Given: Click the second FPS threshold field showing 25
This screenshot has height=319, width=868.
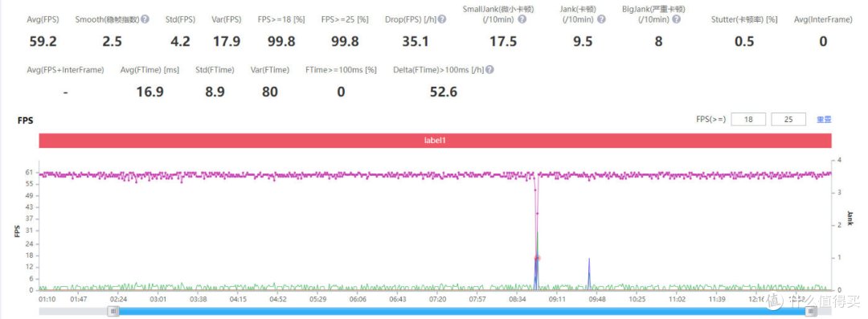Looking at the screenshot, I should [x=788, y=119].
